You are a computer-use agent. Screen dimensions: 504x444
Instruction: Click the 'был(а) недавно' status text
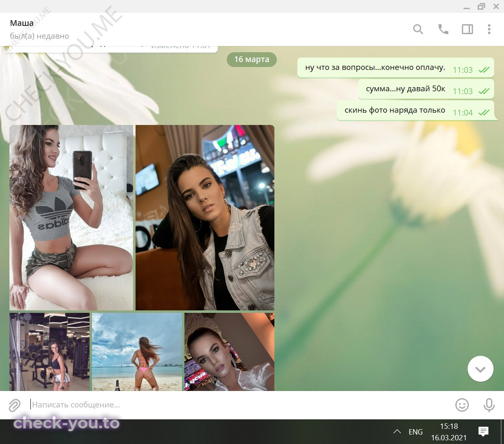click(39, 36)
